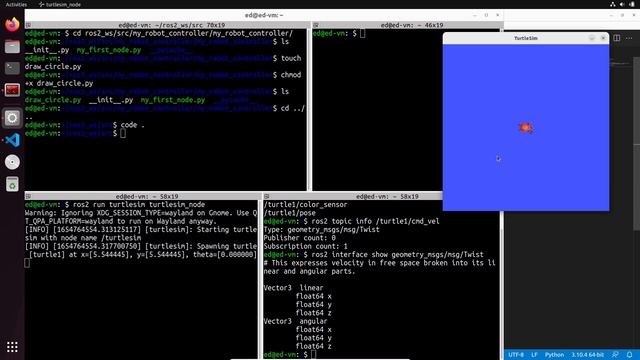
Task: Focus the bottom-right terminal pane title 58x19
Action: 387,196
